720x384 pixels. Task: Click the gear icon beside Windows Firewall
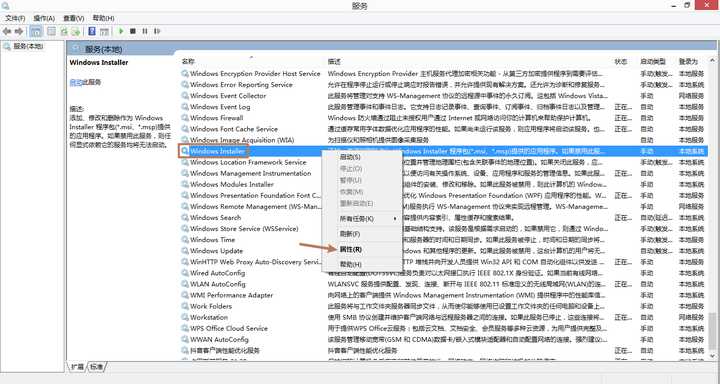pos(185,118)
